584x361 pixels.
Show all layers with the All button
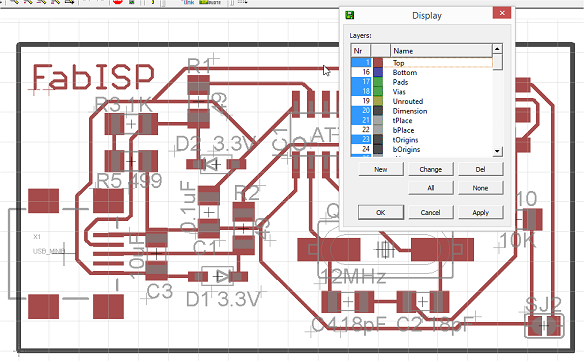[x=431, y=188]
